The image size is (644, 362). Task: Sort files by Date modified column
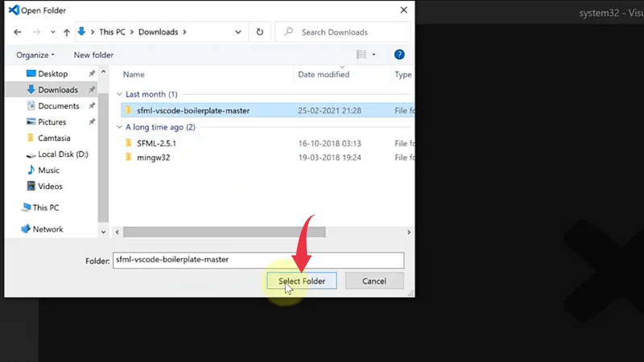324,74
